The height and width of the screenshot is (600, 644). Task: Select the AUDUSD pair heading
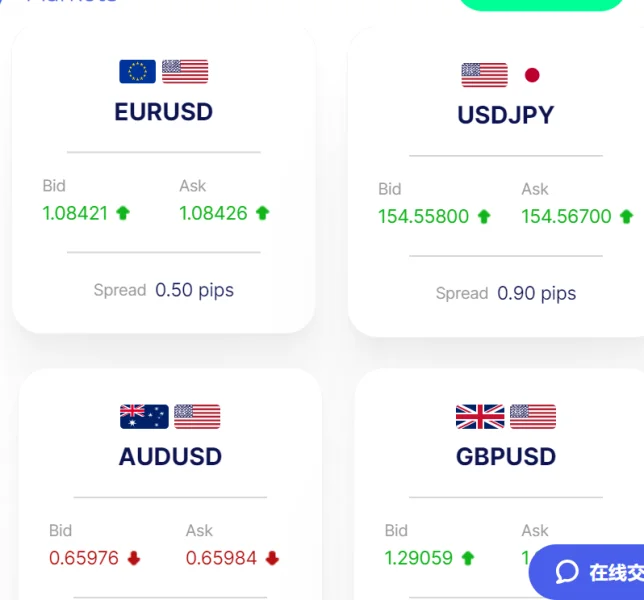click(170, 456)
